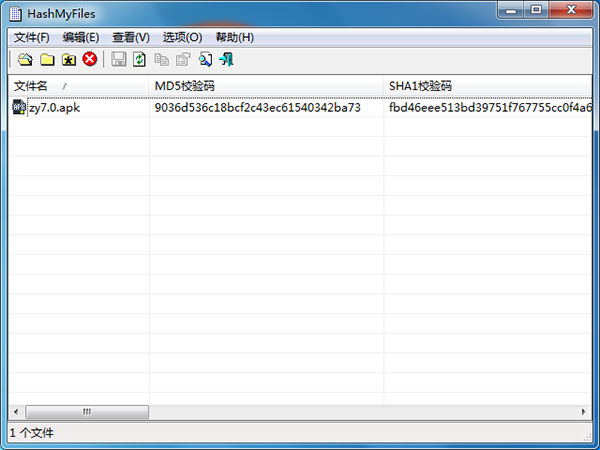Click the Add Folder toolbar icon

47,59
